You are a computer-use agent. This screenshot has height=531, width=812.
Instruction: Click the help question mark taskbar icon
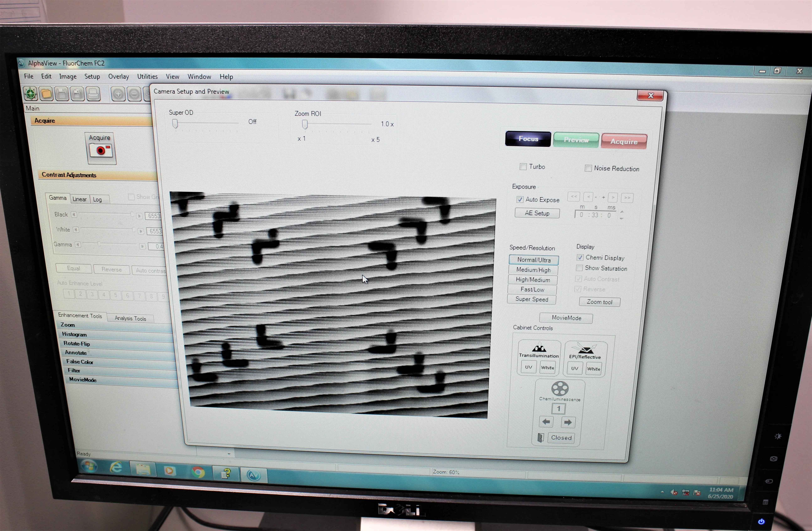pos(226,473)
